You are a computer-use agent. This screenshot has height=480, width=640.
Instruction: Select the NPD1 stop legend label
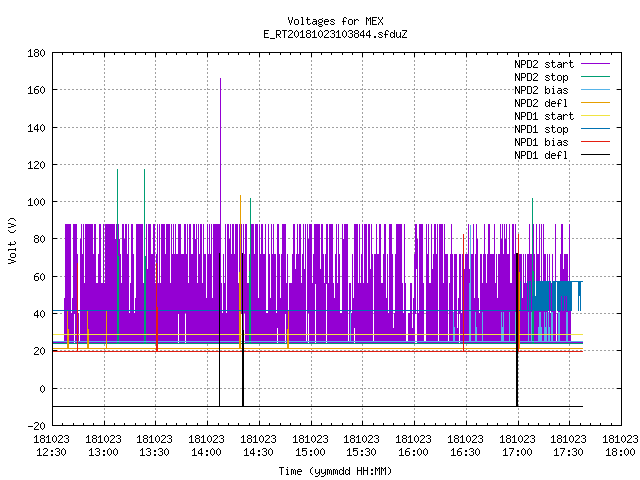(x=541, y=129)
